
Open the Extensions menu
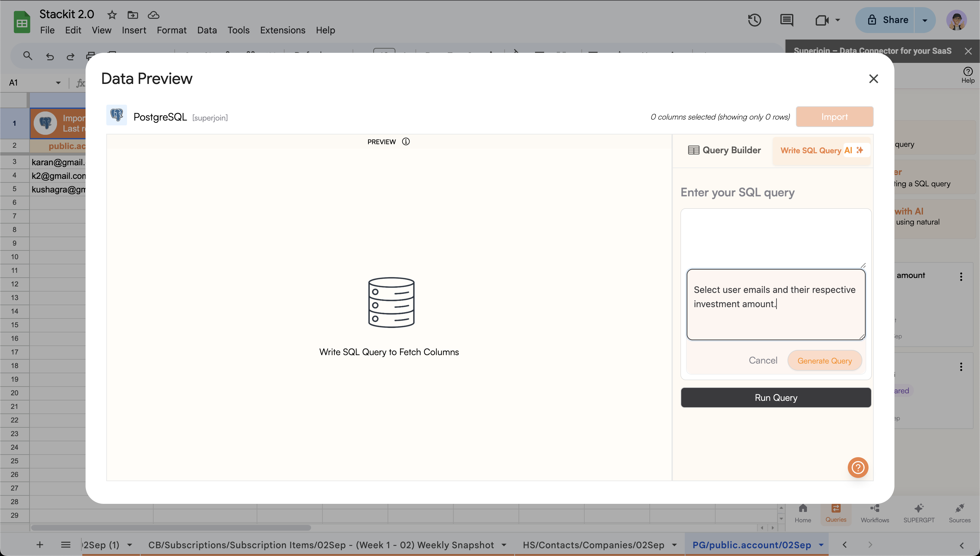[282, 30]
